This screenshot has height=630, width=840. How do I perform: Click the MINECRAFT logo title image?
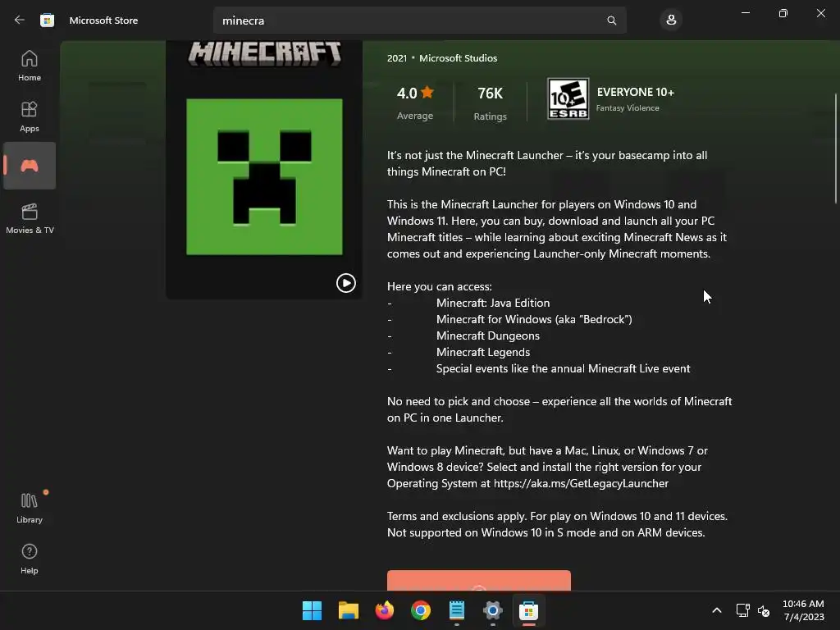coord(264,53)
